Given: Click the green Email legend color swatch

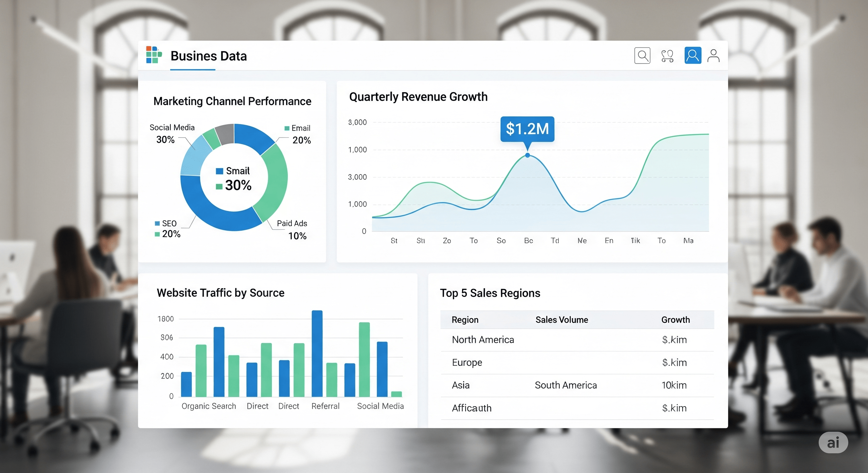Looking at the screenshot, I should [x=287, y=128].
